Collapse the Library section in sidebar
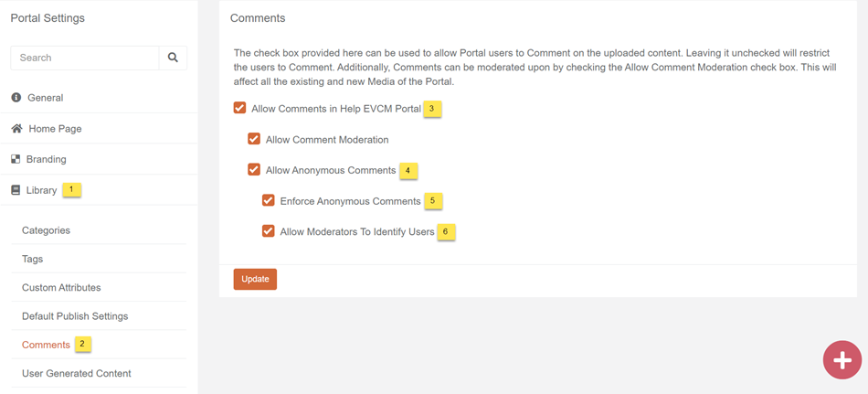 [x=41, y=190]
